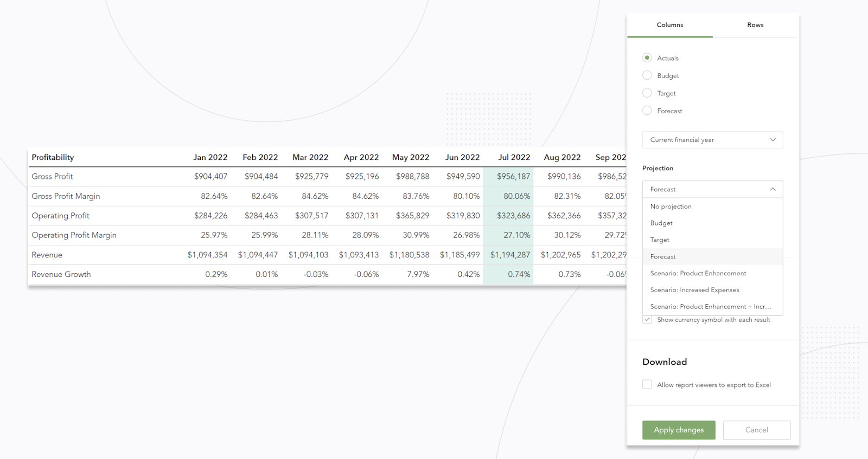Choose Scenario: Product Enhancement option
Screen dimensions: 868x459
713,274
